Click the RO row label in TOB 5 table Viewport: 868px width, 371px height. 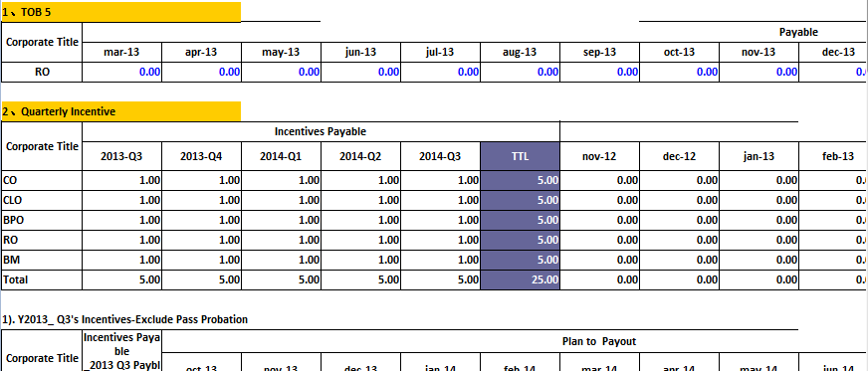(42, 72)
